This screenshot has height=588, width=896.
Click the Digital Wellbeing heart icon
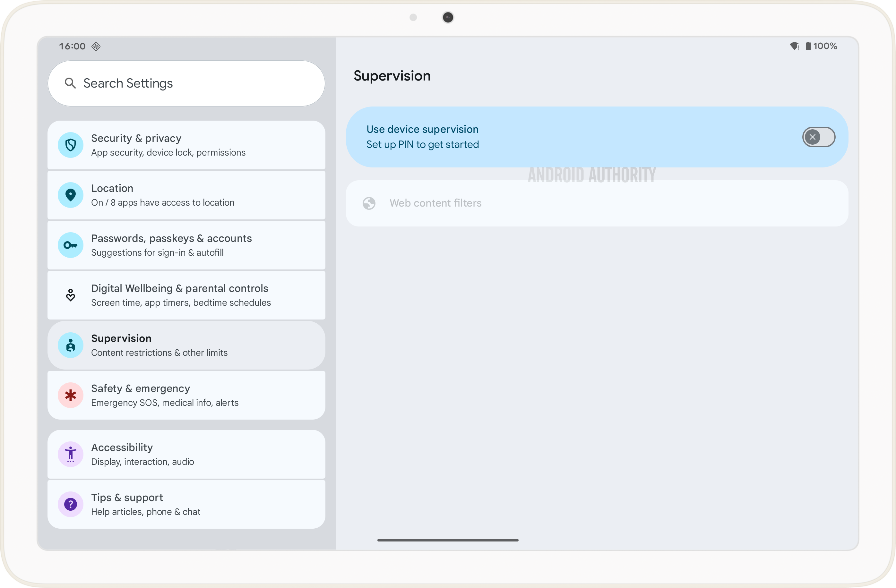pos(70,295)
